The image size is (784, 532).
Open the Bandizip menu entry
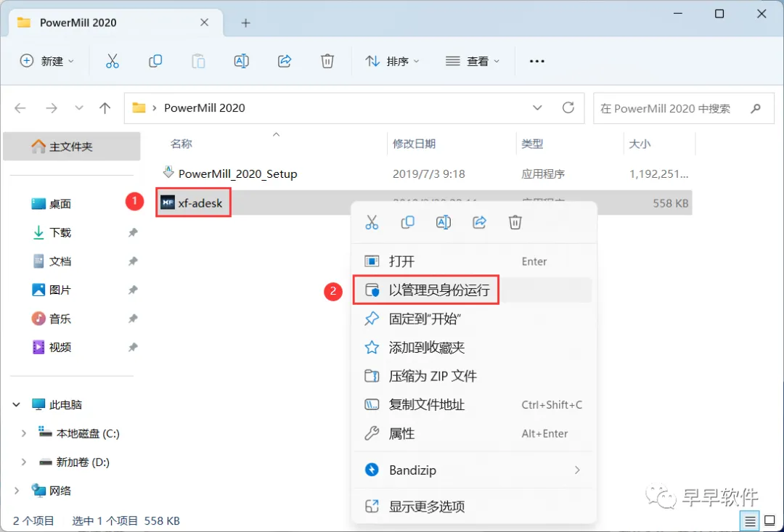point(473,470)
